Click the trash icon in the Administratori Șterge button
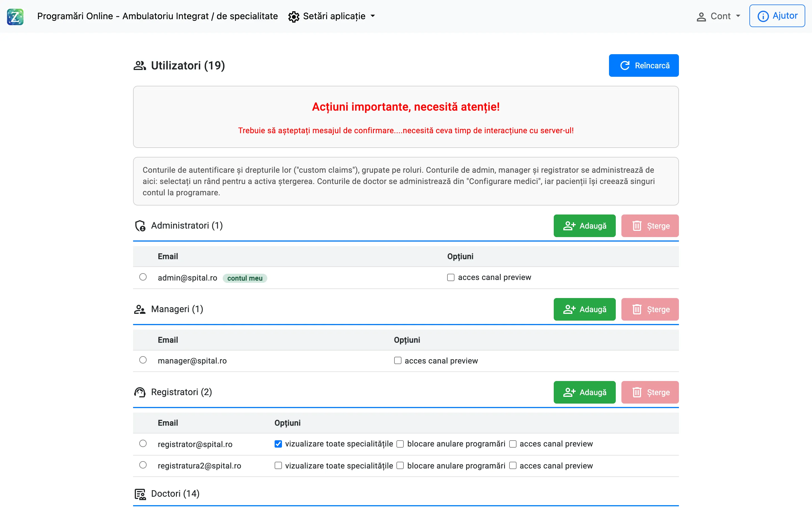Image resolution: width=812 pixels, height=508 pixels. (x=637, y=226)
